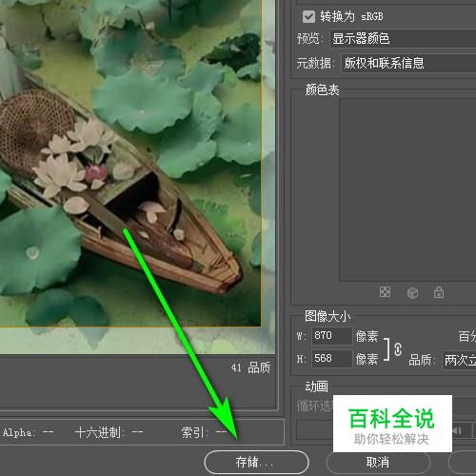
Task: Click the 取消 button
Action: (x=378, y=462)
